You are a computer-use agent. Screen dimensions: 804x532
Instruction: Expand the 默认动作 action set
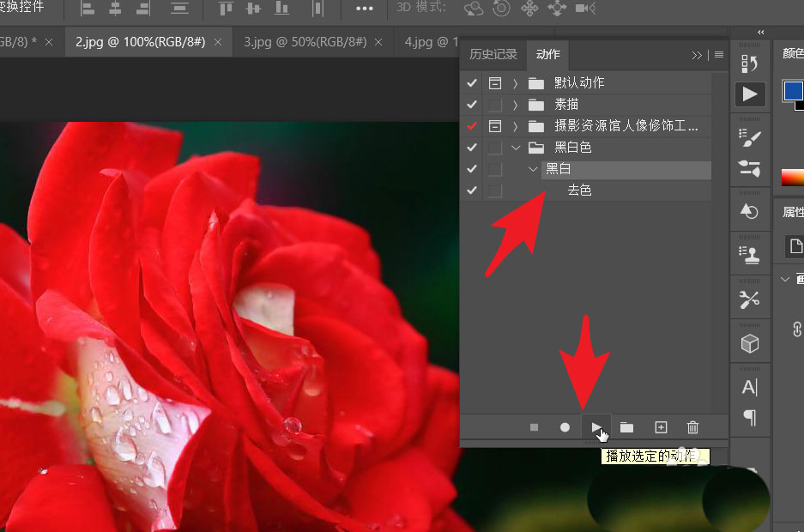[515, 82]
